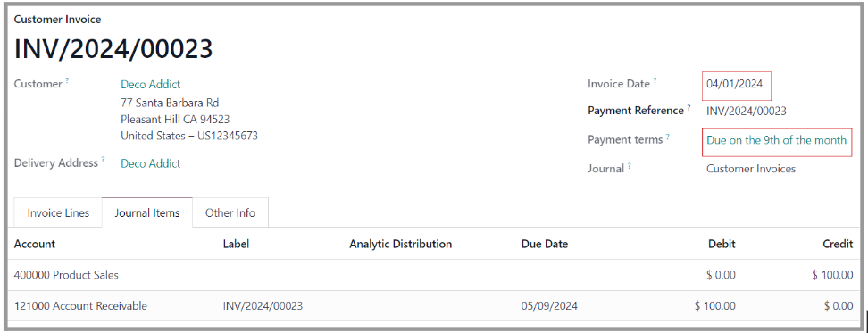Click the tooltip icon next to Invoice Date
The height and width of the screenshot is (333, 868).
tap(655, 80)
